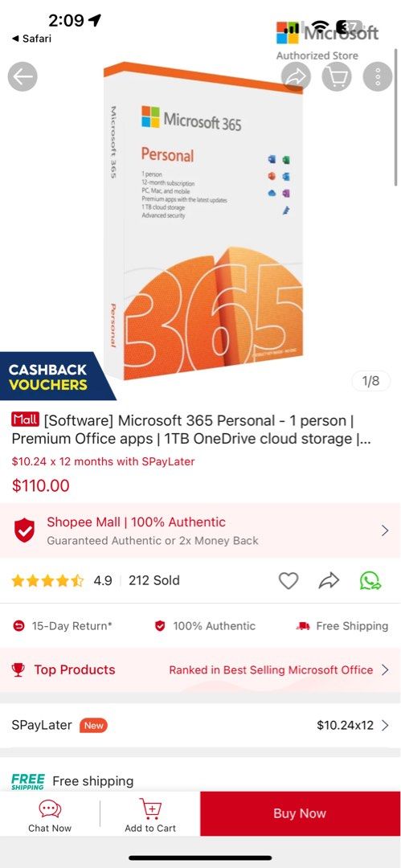Return to Safari via the back link
The image size is (401, 868).
(31, 39)
